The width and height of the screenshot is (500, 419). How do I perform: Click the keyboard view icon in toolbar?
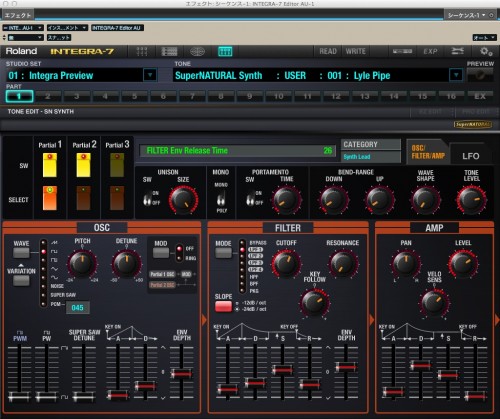click(225, 51)
